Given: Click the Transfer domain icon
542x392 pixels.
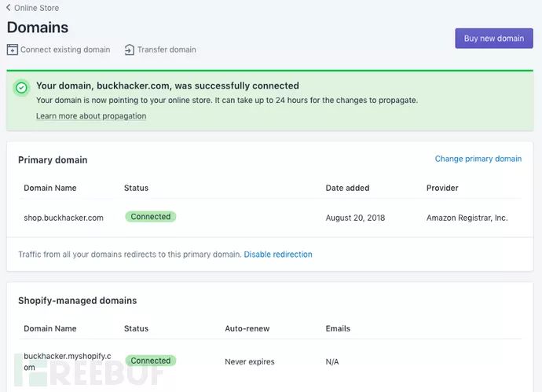Looking at the screenshot, I should [130, 49].
